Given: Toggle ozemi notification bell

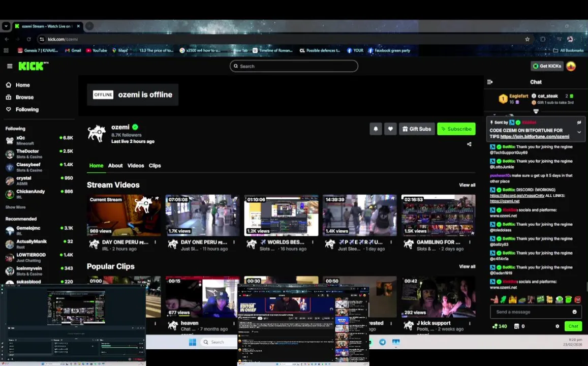Looking at the screenshot, I should (x=376, y=129).
